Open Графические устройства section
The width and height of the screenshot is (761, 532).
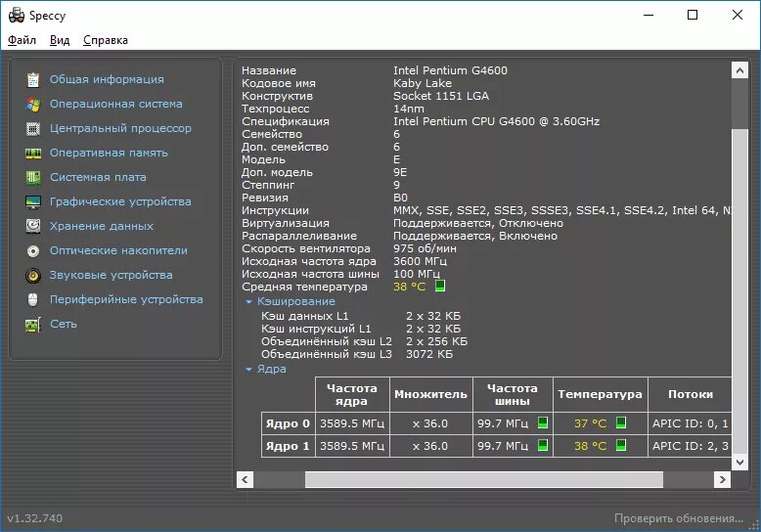click(x=120, y=201)
